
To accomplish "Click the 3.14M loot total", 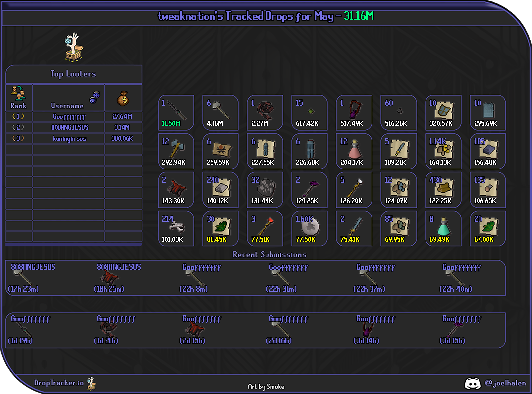I will click(122, 127).
